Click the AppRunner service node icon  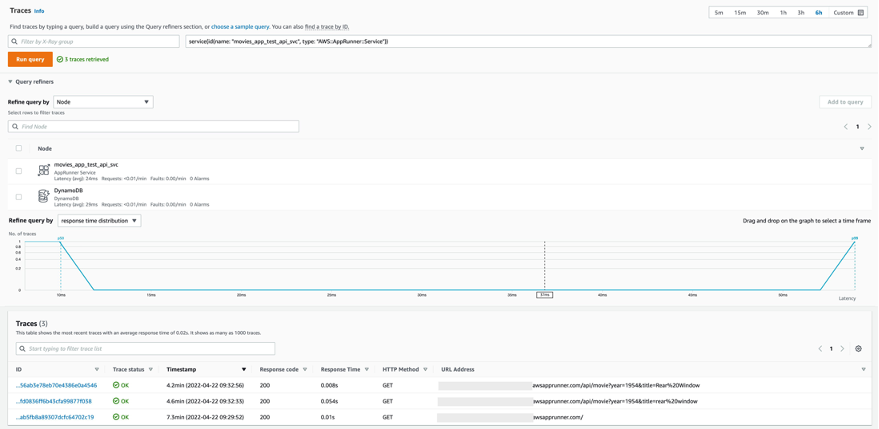click(x=44, y=170)
